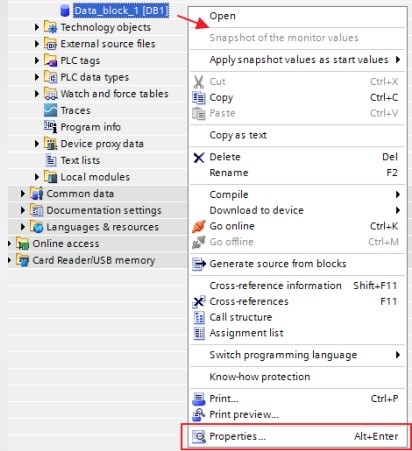Click the Call structure icon

[x=199, y=317]
